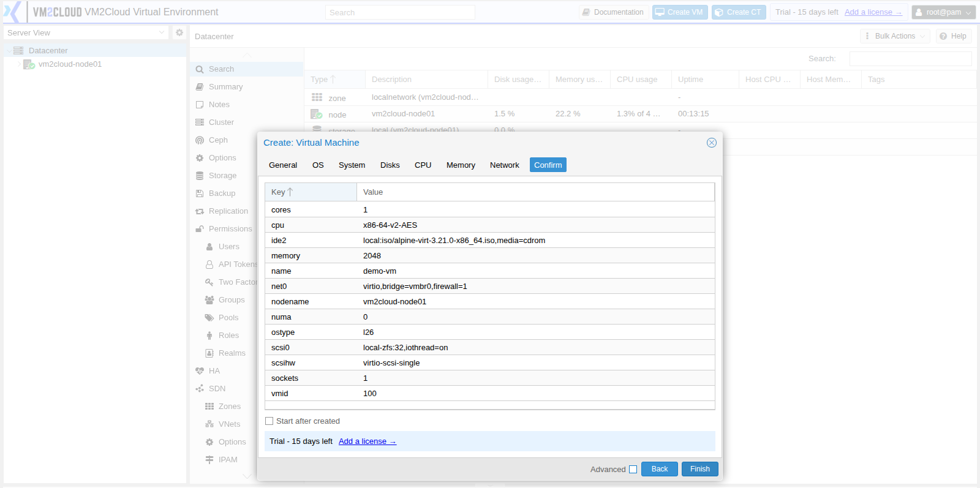Focus the resource list Search box

[x=910, y=59]
